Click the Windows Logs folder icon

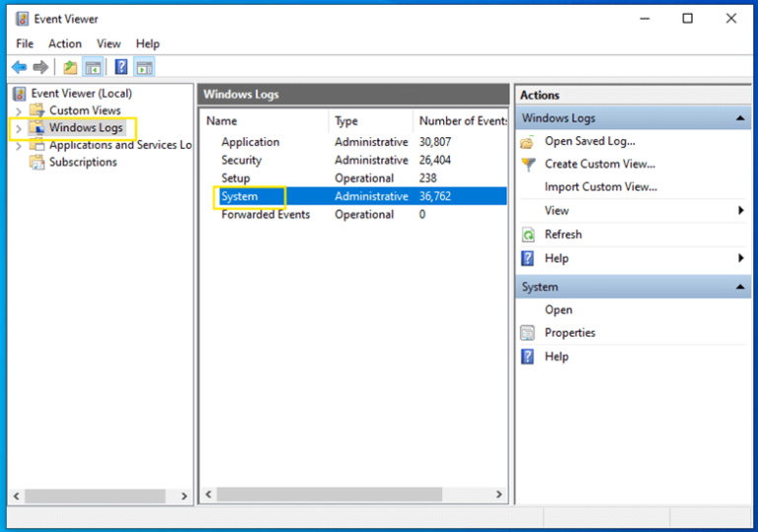[x=37, y=127]
